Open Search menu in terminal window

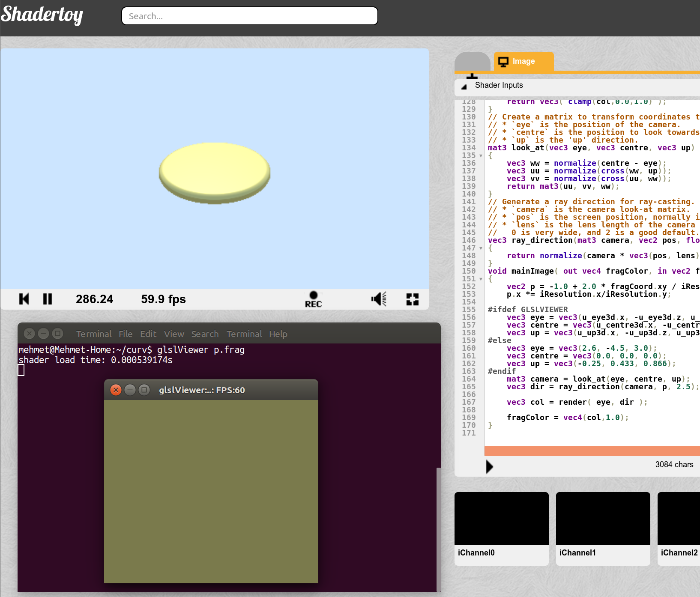205,334
